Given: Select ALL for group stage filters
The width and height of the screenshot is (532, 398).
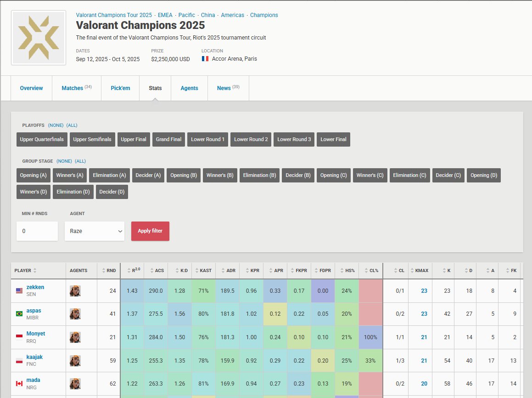Looking at the screenshot, I should tap(80, 161).
